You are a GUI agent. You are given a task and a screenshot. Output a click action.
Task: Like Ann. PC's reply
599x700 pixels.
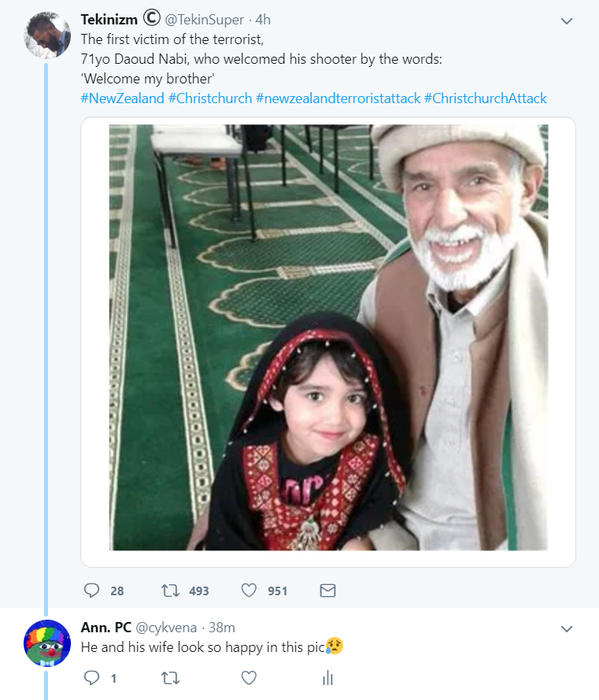pos(249,677)
